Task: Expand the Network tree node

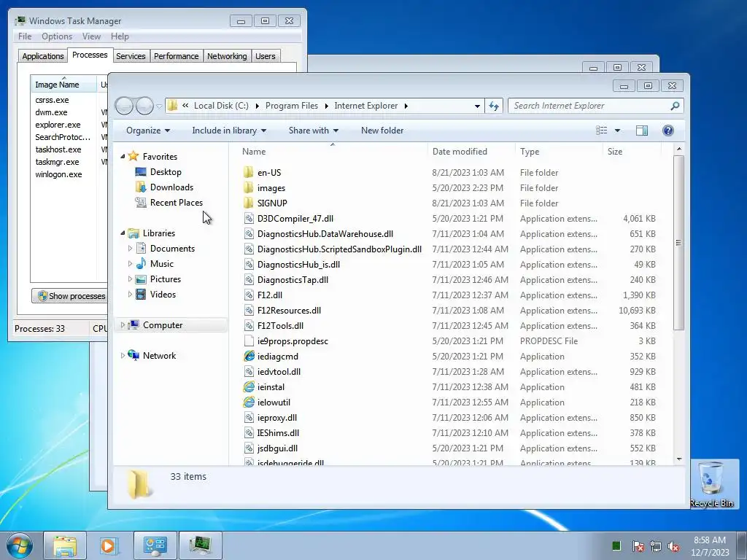Action: (123, 355)
